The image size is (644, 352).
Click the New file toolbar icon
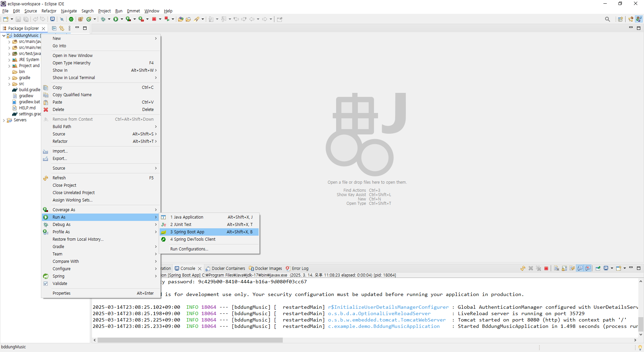pyautogui.click(x=6, y=19)
